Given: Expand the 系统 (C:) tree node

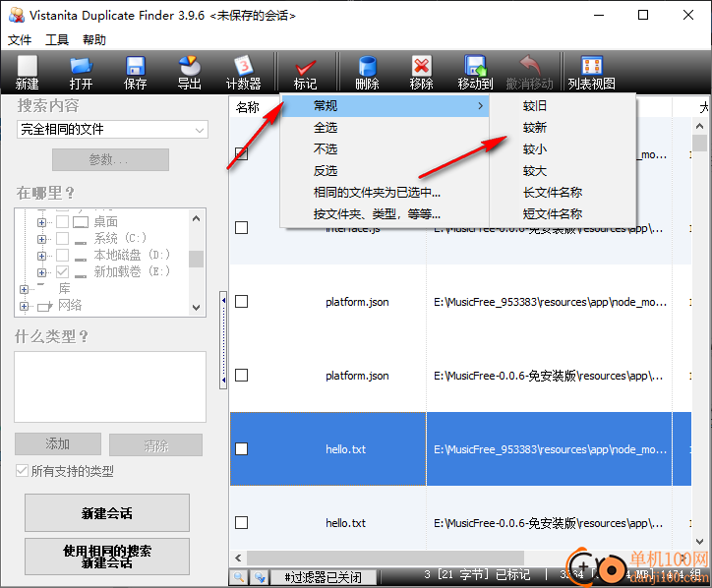Looking at the screenshot, I should [x=41, y=239].
